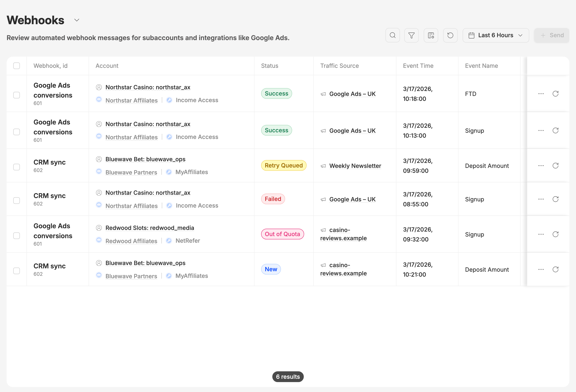Resend the 10:13:00 Signup webhook
Screen dimensions: 576x392
tap(556, 130)
